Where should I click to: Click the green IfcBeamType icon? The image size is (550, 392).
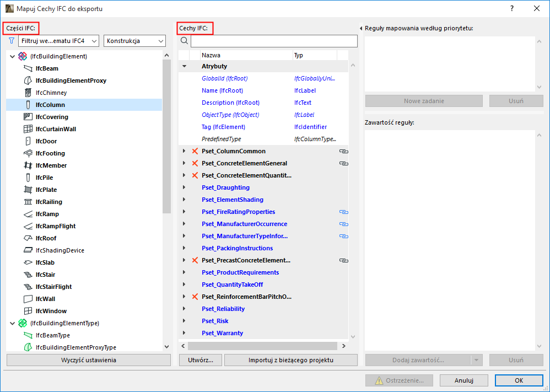click(x=28, y=335)
